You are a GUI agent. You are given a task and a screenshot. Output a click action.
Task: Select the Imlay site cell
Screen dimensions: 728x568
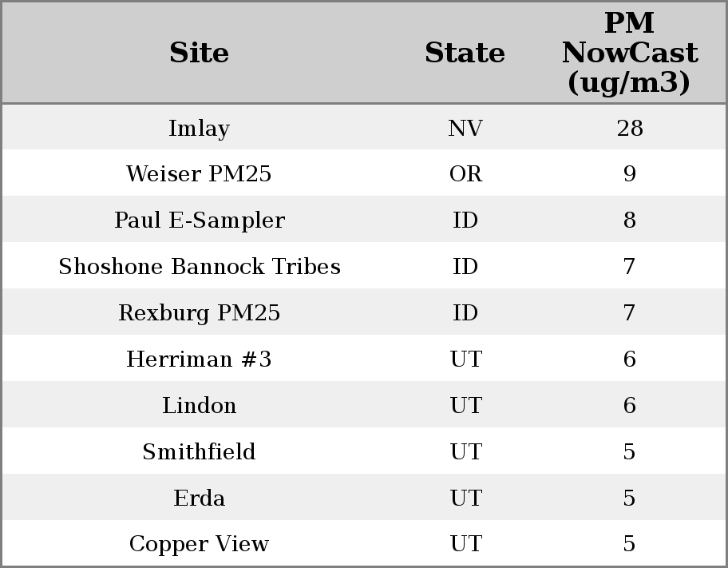(x=199, y=129)
